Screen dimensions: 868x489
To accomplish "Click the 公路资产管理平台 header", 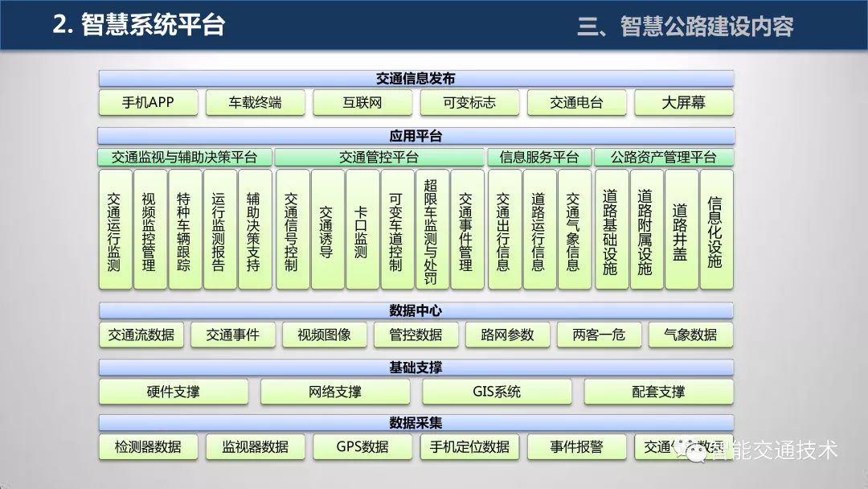I will tap(664, 158).
